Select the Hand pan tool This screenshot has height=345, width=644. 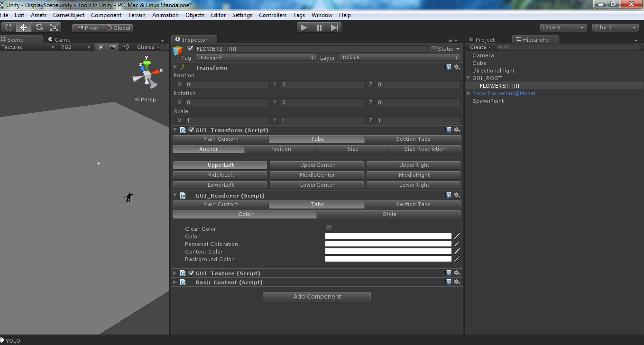8,27
